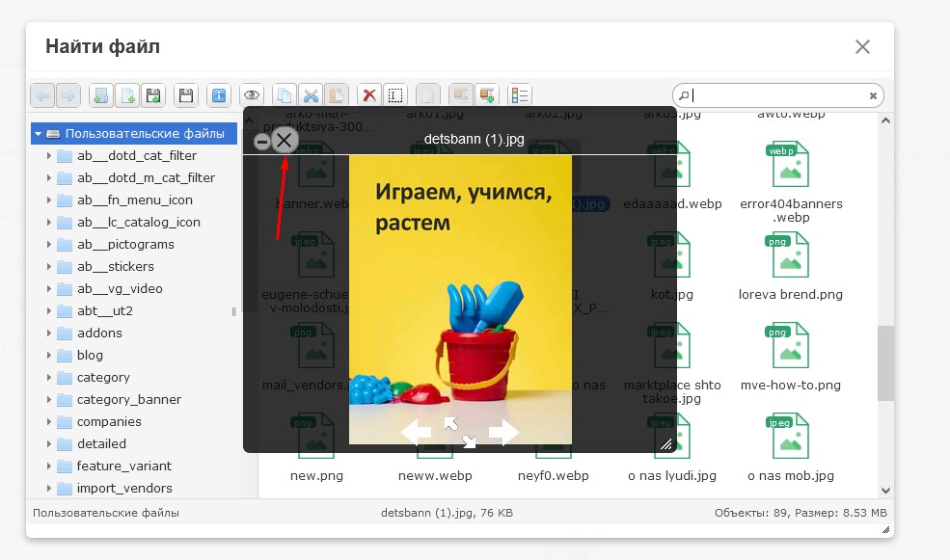Expand the ab__lc_catalog_icon folder arrow
The width and height of the screenshot is (950, 560).
point(49,223)
